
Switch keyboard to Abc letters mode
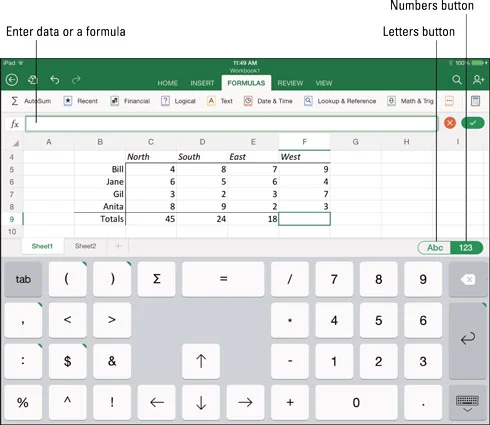pos(434,248)
